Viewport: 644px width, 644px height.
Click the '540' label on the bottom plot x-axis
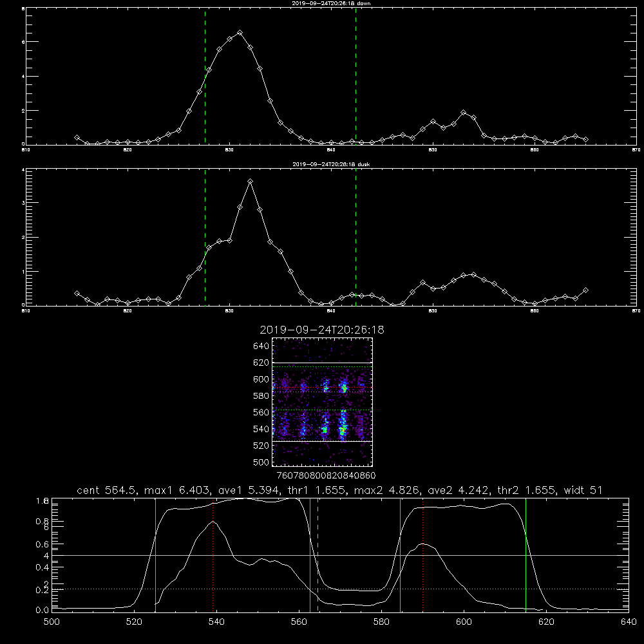pyautogui.click(x=216, y=621)
